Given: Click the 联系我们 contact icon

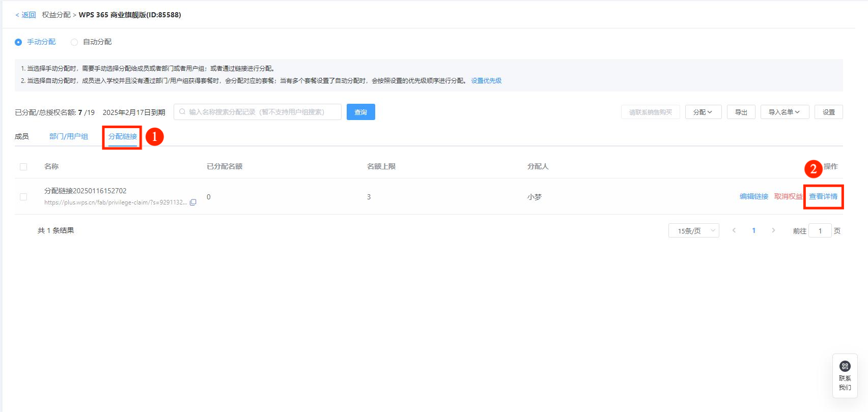Looking at the screenshot, I should pos(845,366).
